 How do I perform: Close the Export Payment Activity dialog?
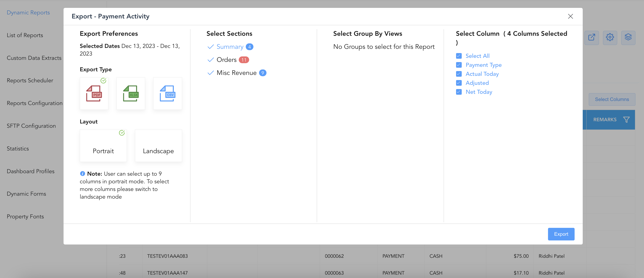[570, 16]
